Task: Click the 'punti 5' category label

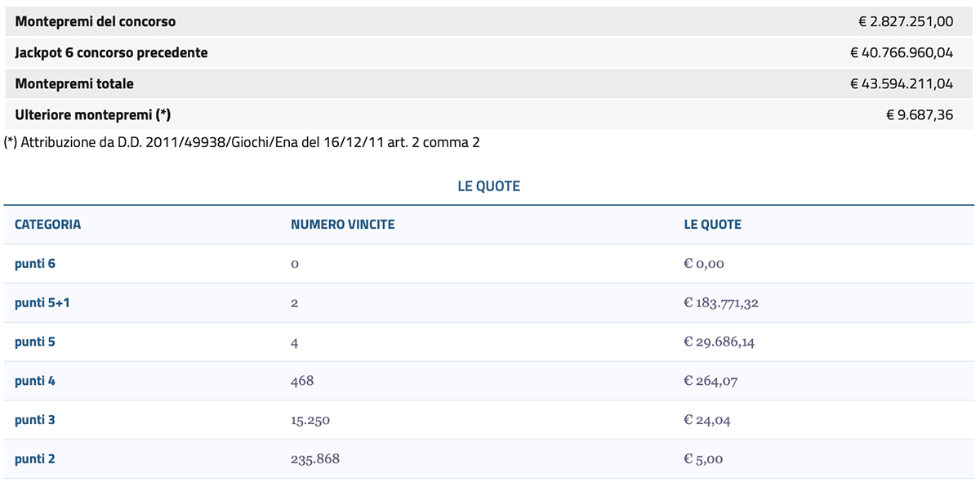Action: coord(34,342)
